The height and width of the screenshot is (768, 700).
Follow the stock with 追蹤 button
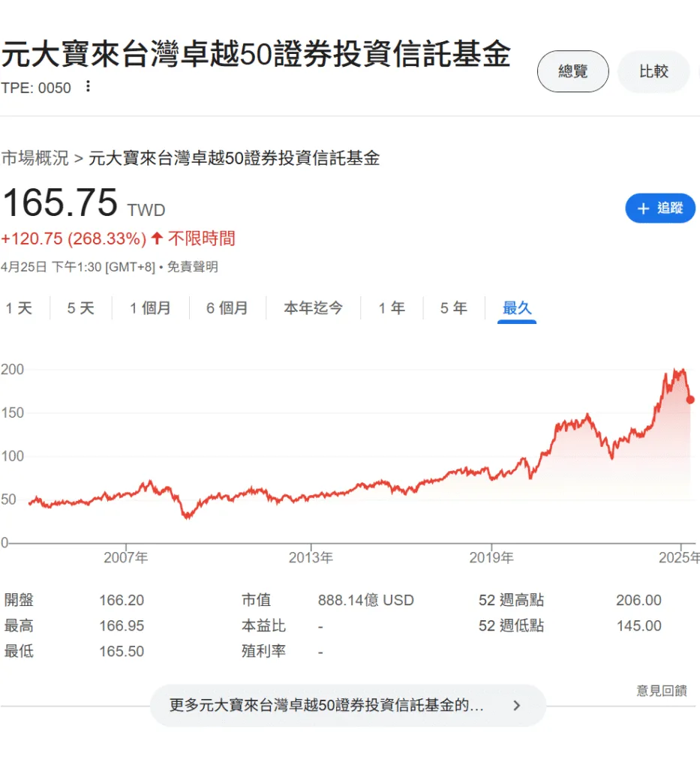click(660, 208)
